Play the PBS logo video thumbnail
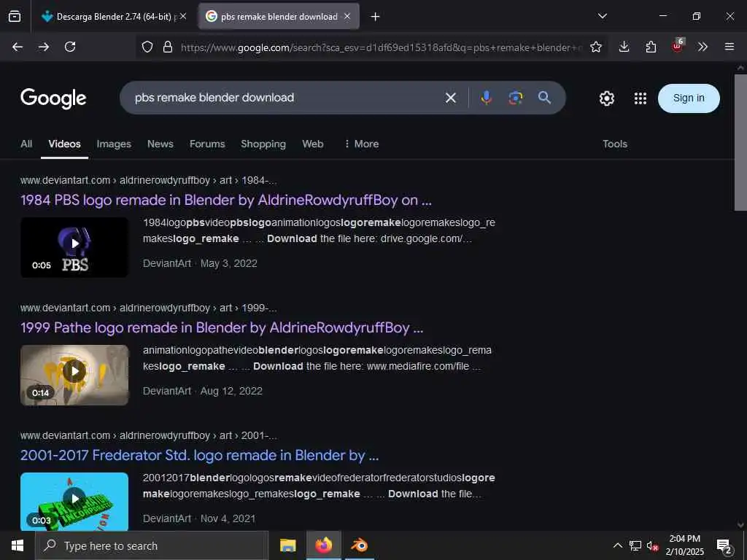Image resolution: width=747 pixels, height=560 pixels. (x=74, y=247)
